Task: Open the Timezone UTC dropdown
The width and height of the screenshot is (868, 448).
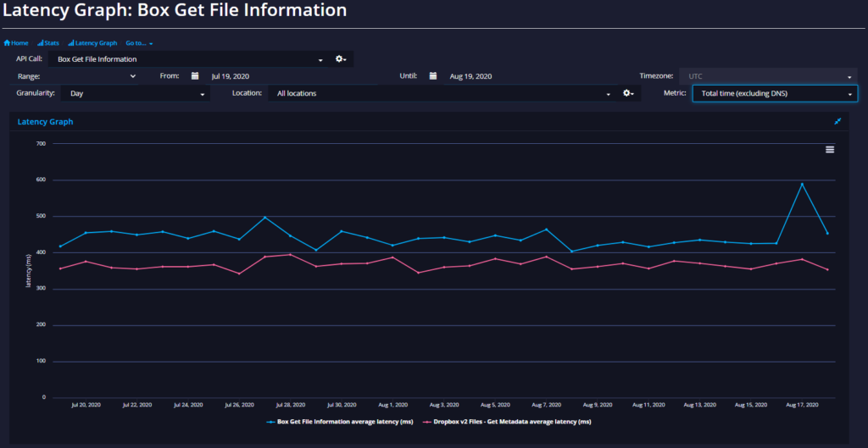Action: (x=768, y=76)
